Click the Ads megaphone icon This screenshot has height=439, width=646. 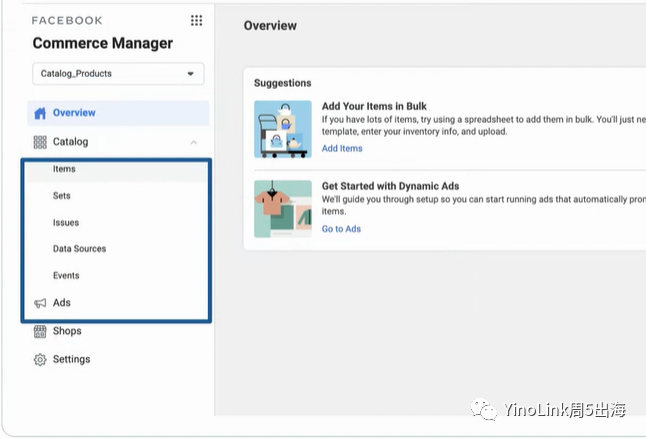coord(40,303)
